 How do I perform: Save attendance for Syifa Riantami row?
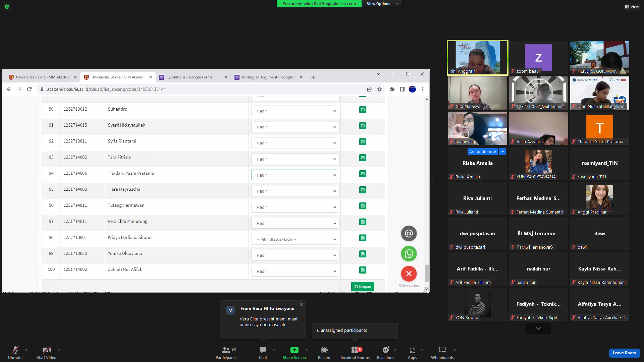[x=363, y=142]
